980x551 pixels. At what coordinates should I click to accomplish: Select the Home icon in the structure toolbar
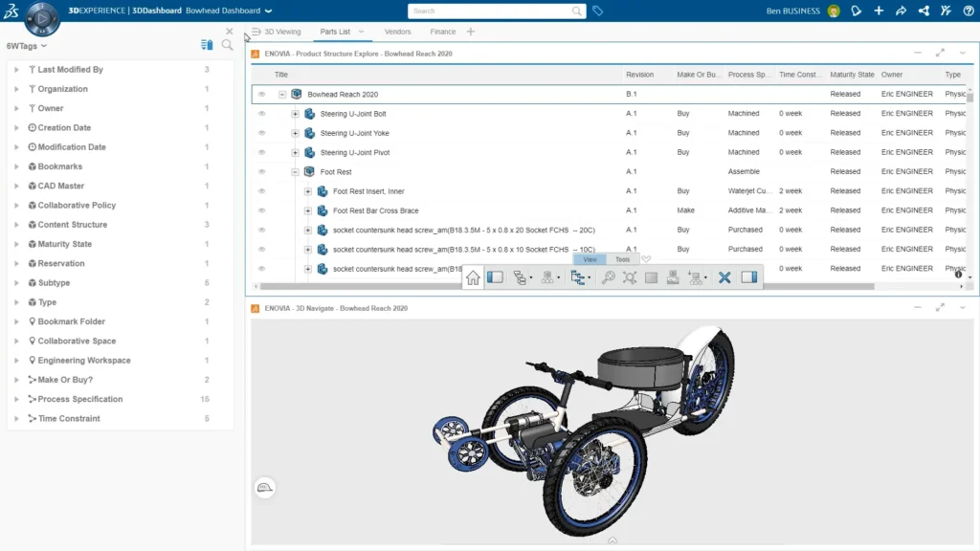coord(474,277)
